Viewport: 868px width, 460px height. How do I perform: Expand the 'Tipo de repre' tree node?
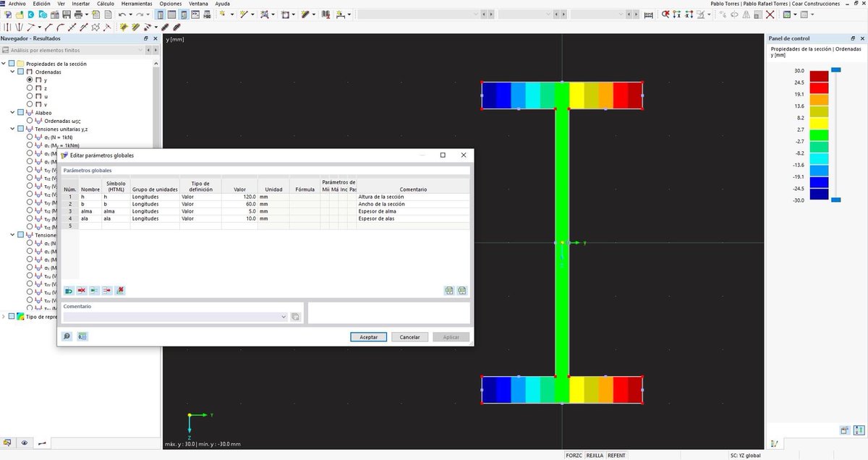tap(4, 316)
